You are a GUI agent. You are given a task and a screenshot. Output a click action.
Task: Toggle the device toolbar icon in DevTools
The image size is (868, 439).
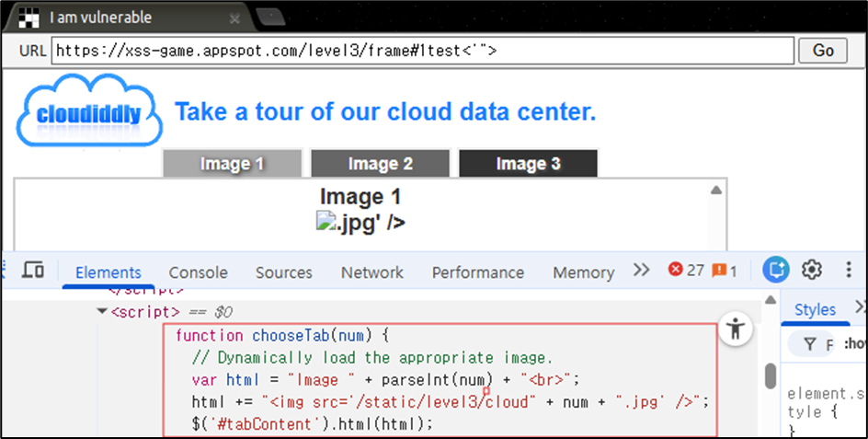coord(33,271)
